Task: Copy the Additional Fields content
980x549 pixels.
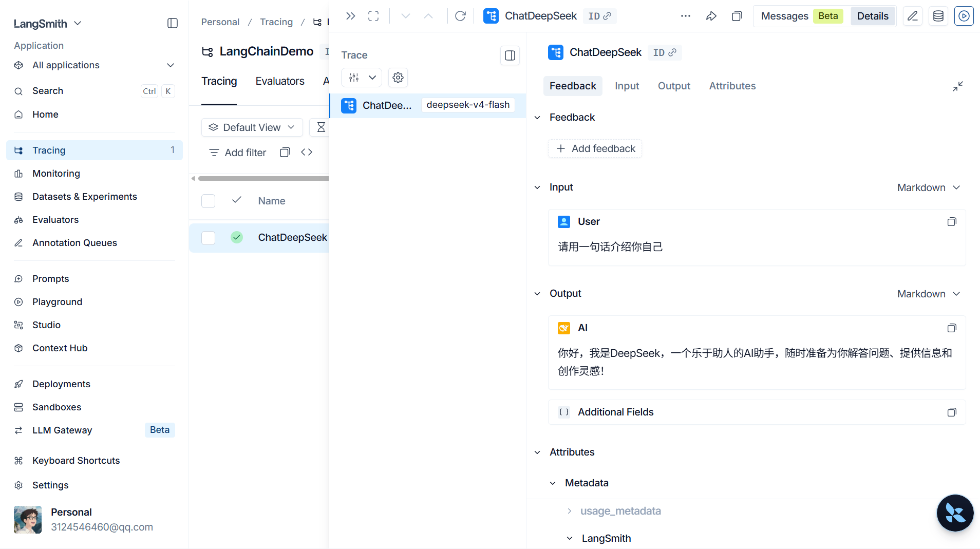Action: 952,412
